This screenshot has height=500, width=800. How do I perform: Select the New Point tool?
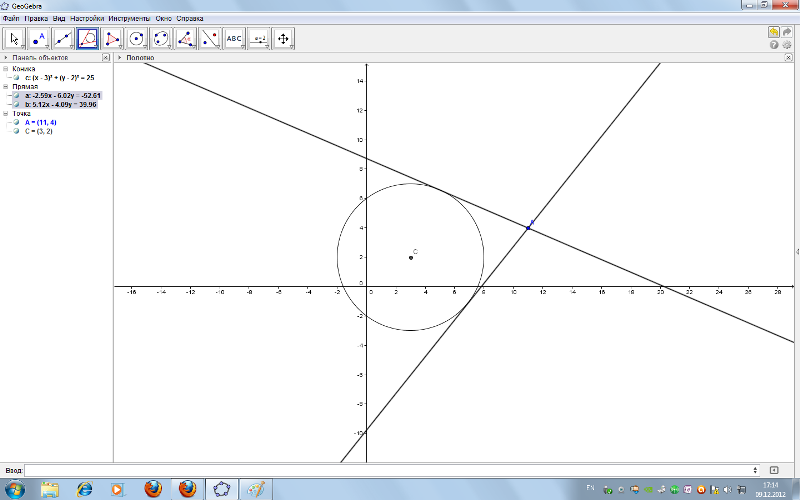click(39, 39)
